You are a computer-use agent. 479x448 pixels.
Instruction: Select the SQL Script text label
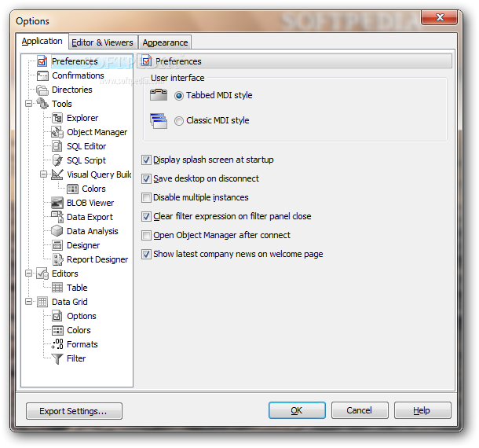(86, 160)
